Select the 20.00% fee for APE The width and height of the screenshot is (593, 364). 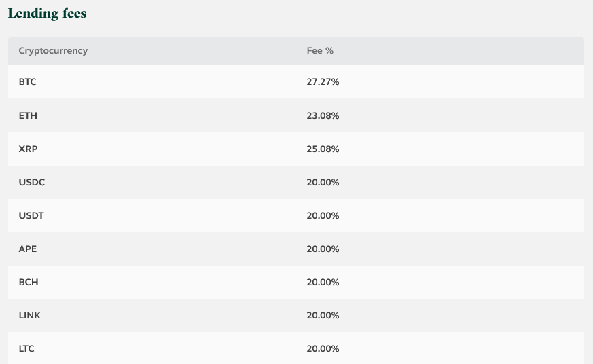(x=323, y=249)
